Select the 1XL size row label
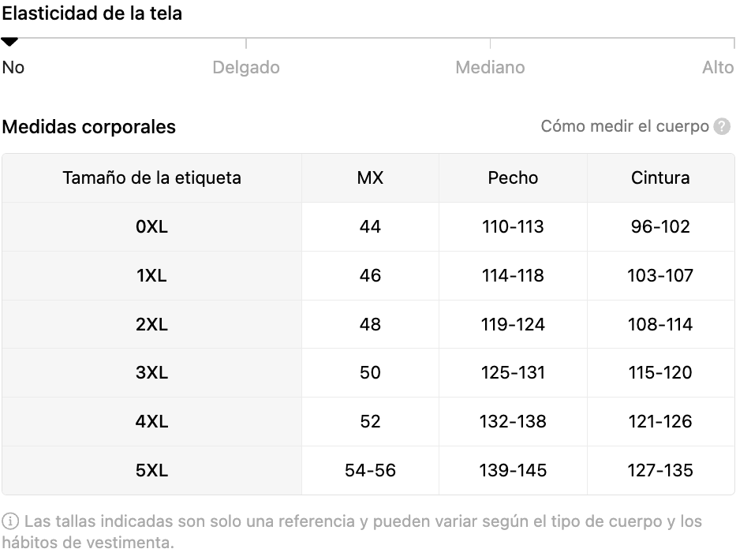 pyautogui.click(x=151, y=275)
